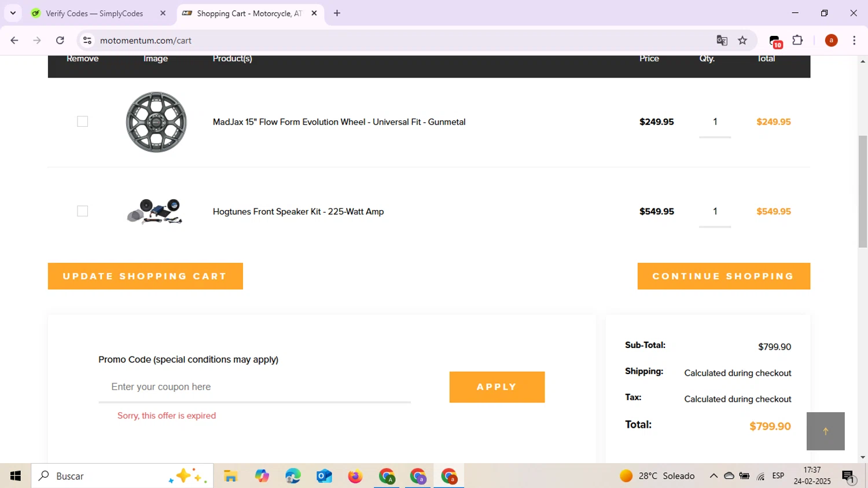
Task: Switch to the third Chrome taskbar window
Action: tap(449, 476)
